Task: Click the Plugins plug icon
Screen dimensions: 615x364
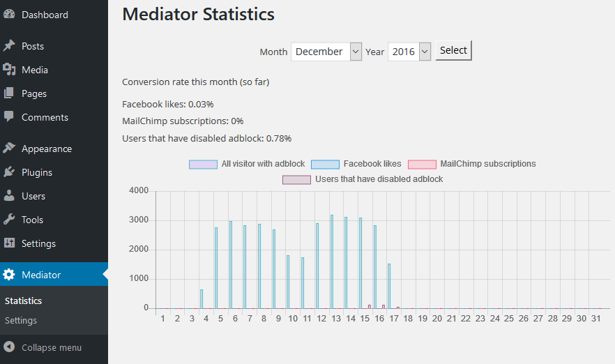Action: point(9,172)
